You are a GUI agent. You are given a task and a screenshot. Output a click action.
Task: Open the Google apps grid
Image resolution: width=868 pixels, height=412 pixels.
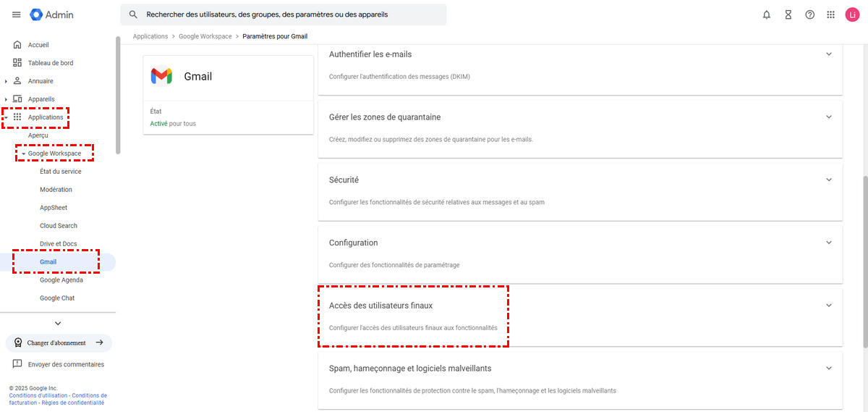click(x=831, y=14)
